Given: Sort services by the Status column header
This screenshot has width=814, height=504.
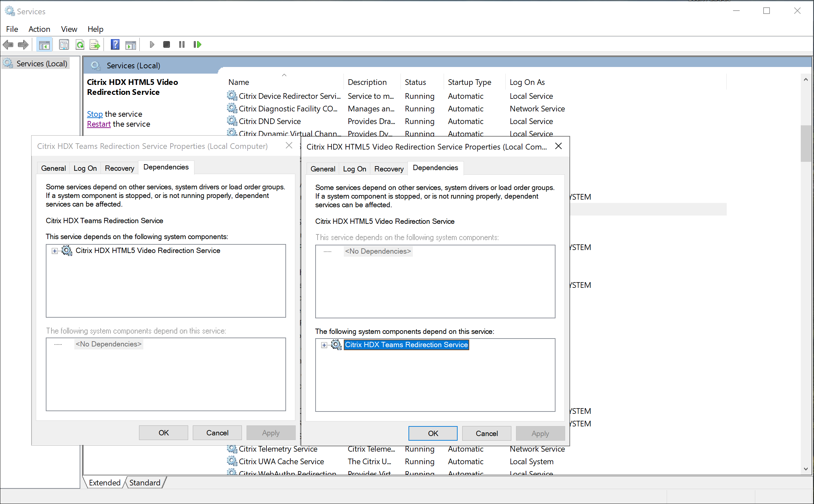Looking at the screenshot, I should point(422,82).
